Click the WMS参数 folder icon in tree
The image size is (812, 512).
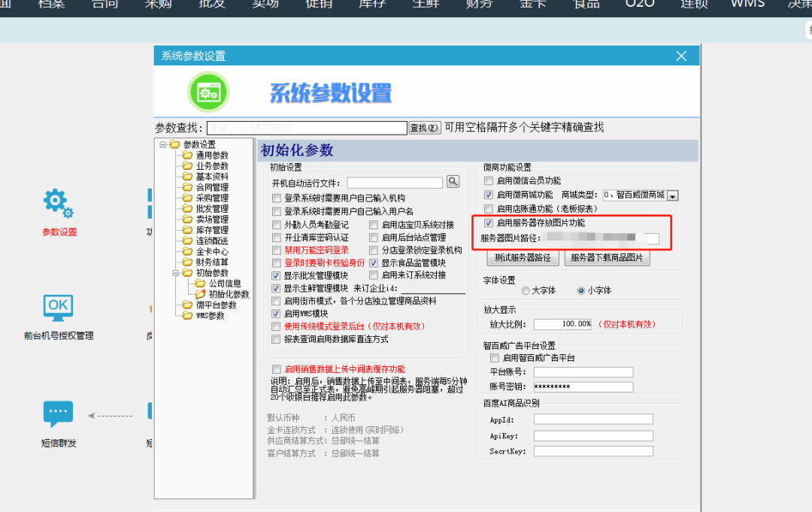[x=188, y=316]
